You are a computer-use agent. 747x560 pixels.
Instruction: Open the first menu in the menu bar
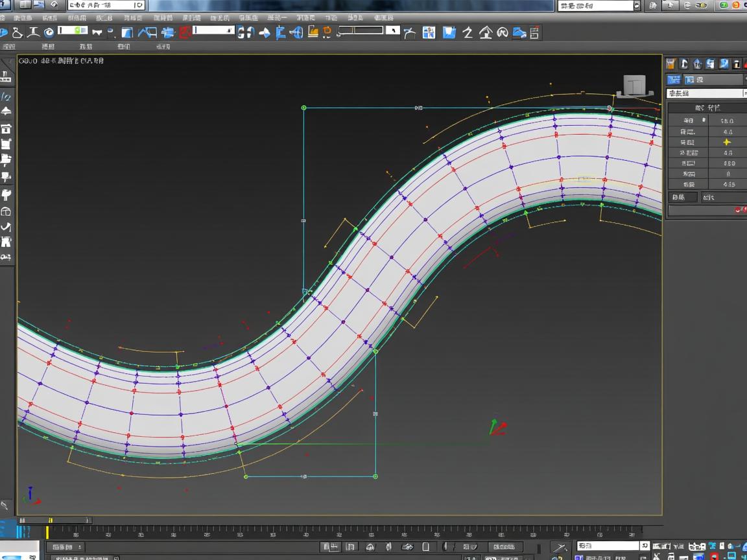(23, 18)
